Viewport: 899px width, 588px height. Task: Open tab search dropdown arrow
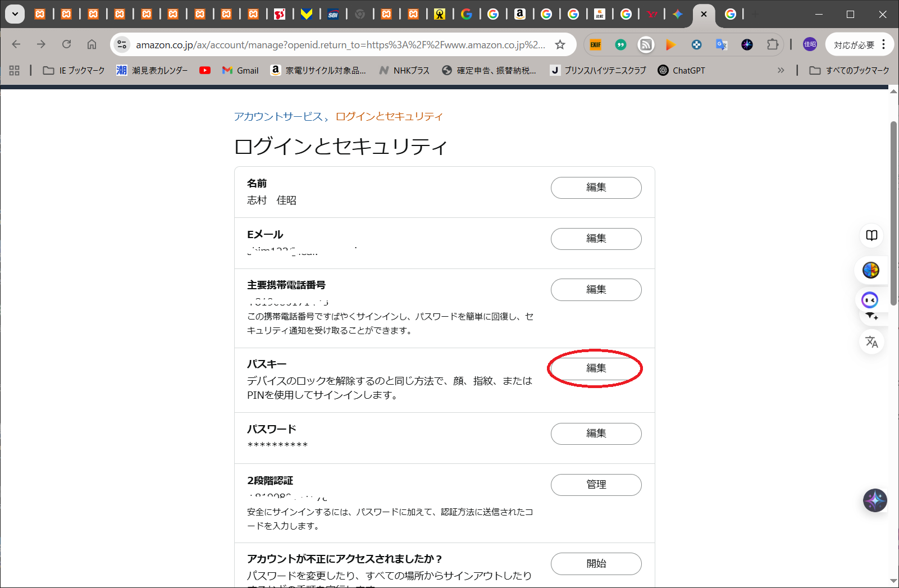click(15, 14)
